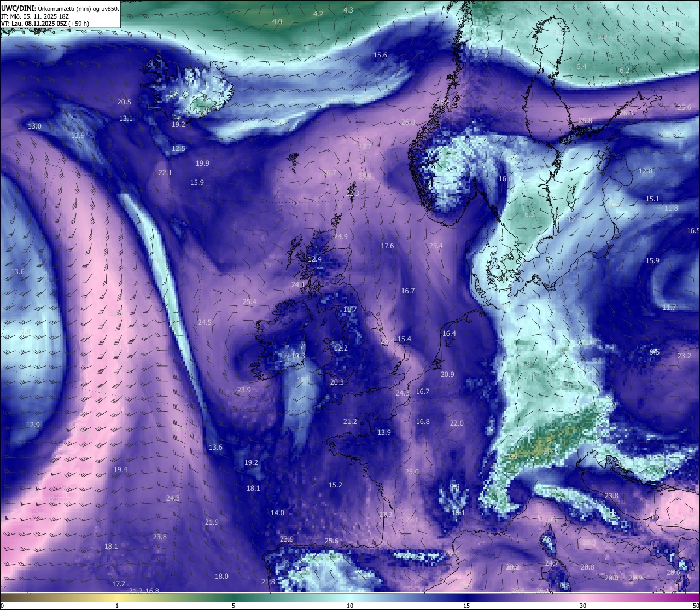The height and width of the screenshot is (610, 700).
Task: Click the UWC/DINI map title text
Action: pos(60,9)
